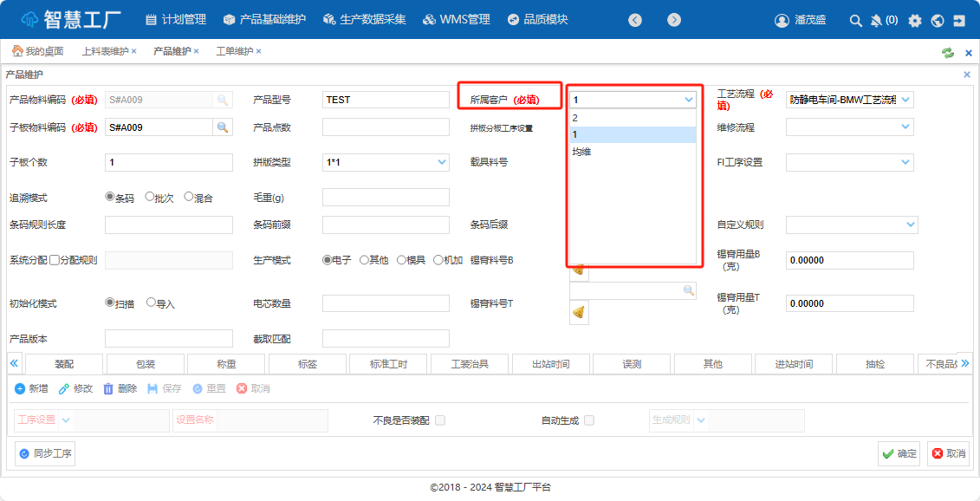Choose 均维 from the customer dropdown list
Screen dimensions: 980x501
pyautogui.click(x=582, y=152)
